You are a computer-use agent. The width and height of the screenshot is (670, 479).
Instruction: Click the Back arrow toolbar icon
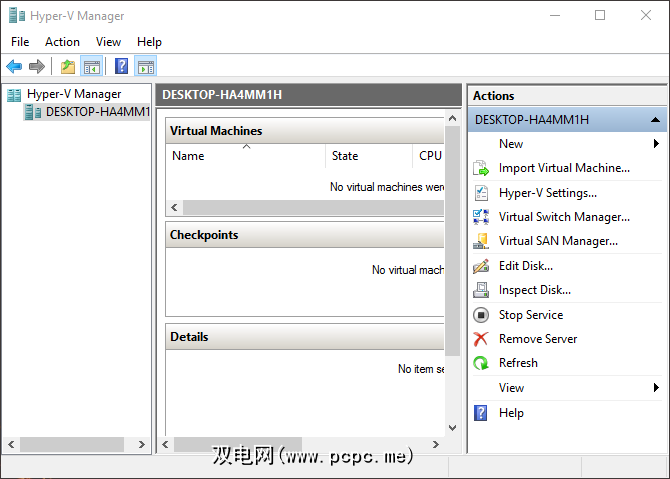pyautogui.click(x=14, y=67)
